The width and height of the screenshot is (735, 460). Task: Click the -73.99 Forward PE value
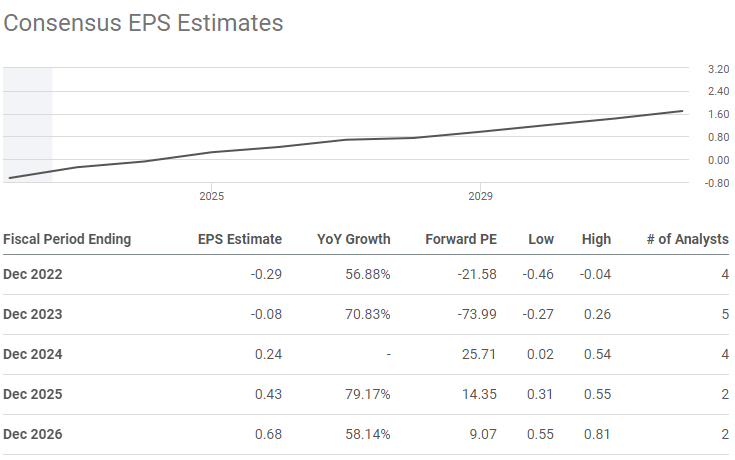[475, 314]
